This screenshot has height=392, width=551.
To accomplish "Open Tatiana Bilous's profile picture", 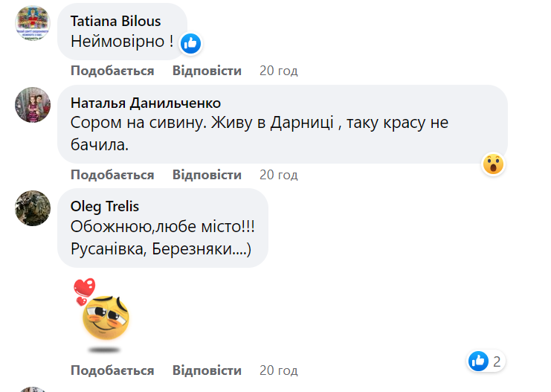I will [33, 22].
